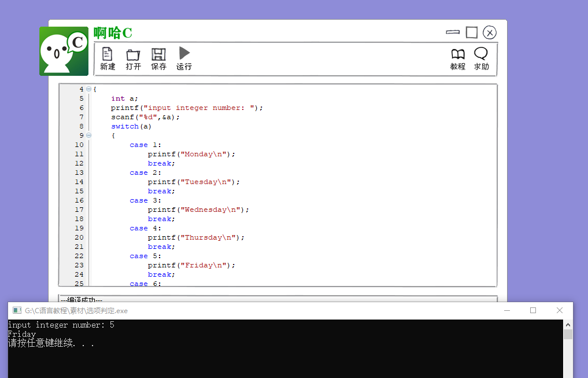Click the break; on line 12
Screen dimensions: 588x378
[161, 163]
